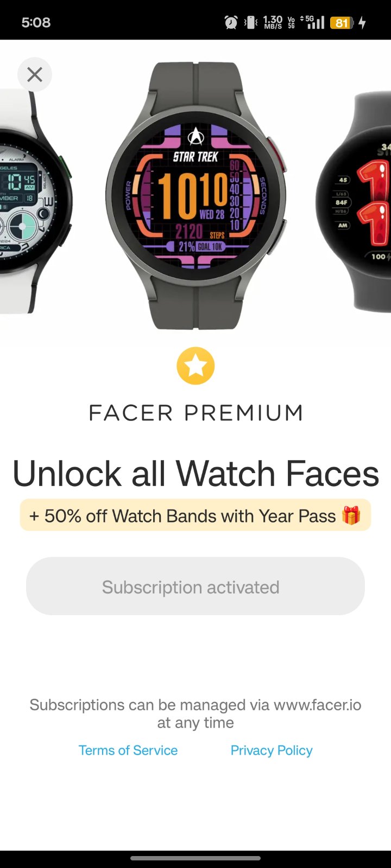Screen dimensions: 391x868
Task: Open the Privacy Policy link
Action: point(272,750)
